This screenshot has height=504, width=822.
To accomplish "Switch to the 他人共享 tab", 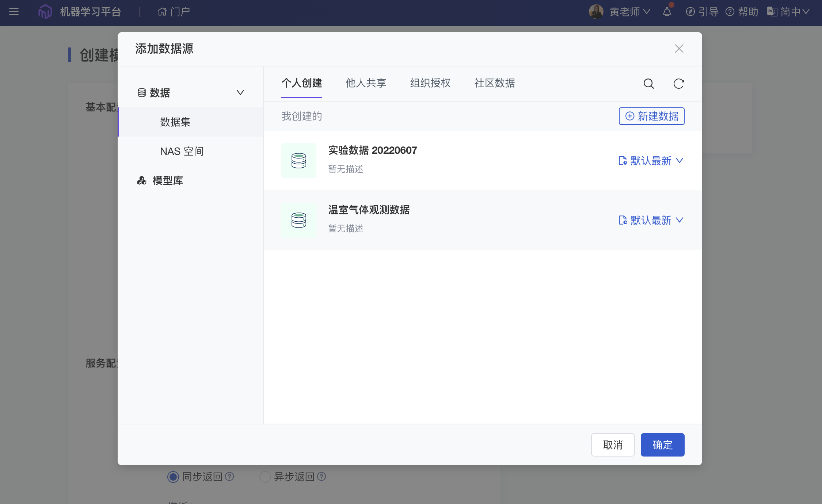I will [366, 83].
